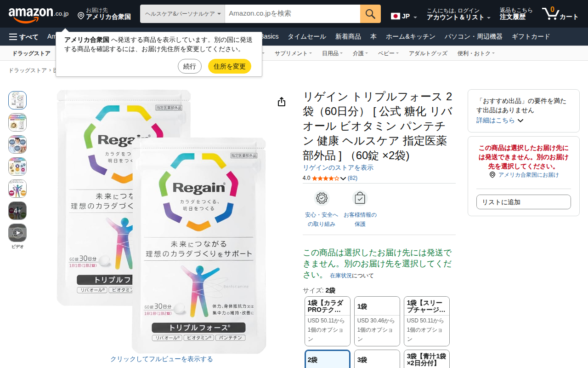Open the 本 navigation item
The image size is (588, 368).
click(373, 37)
